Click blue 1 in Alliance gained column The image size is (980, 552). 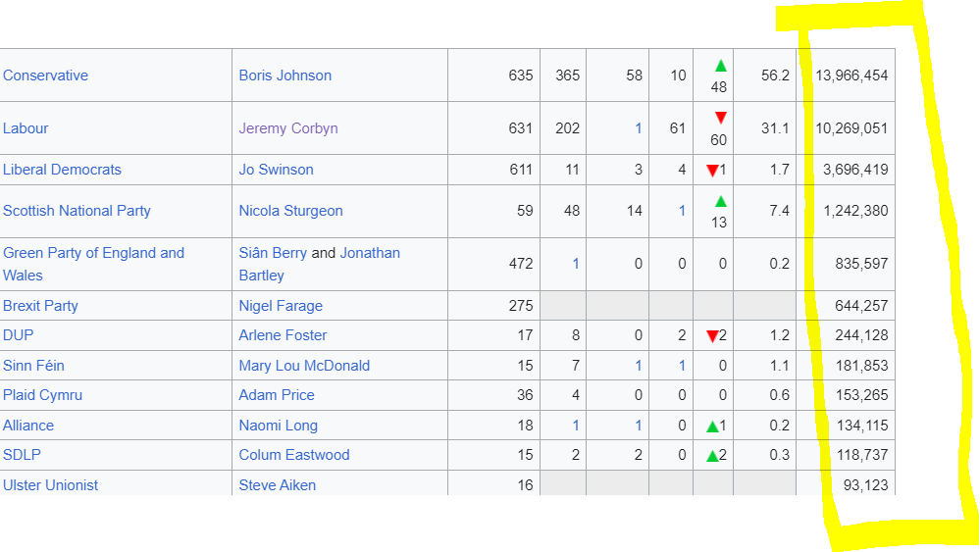click(638, 426)
